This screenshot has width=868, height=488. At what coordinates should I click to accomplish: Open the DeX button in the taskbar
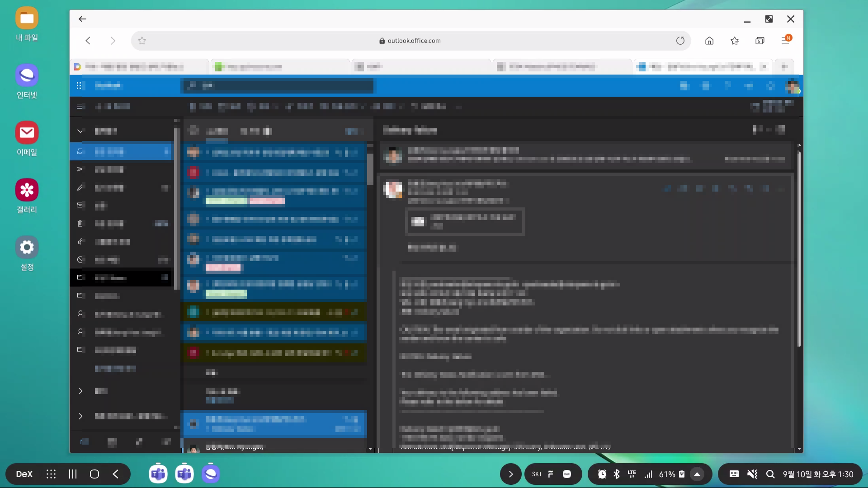point(24,474)
